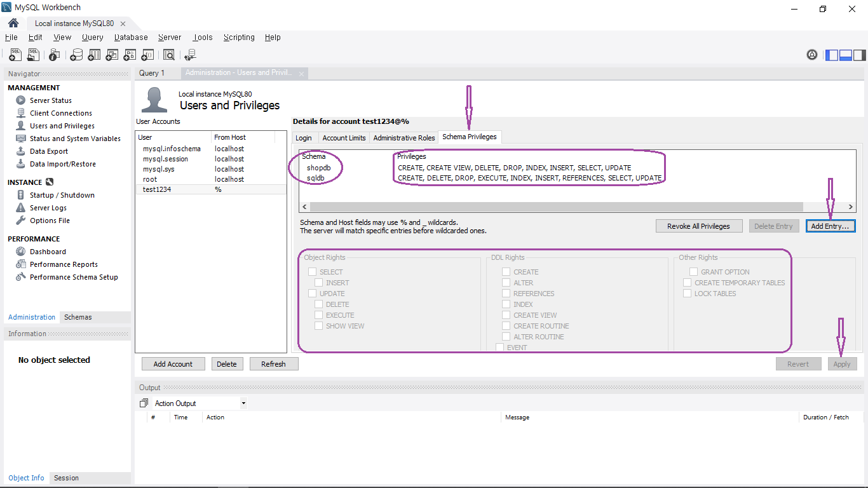Click the home tab icon

point(13,23)
